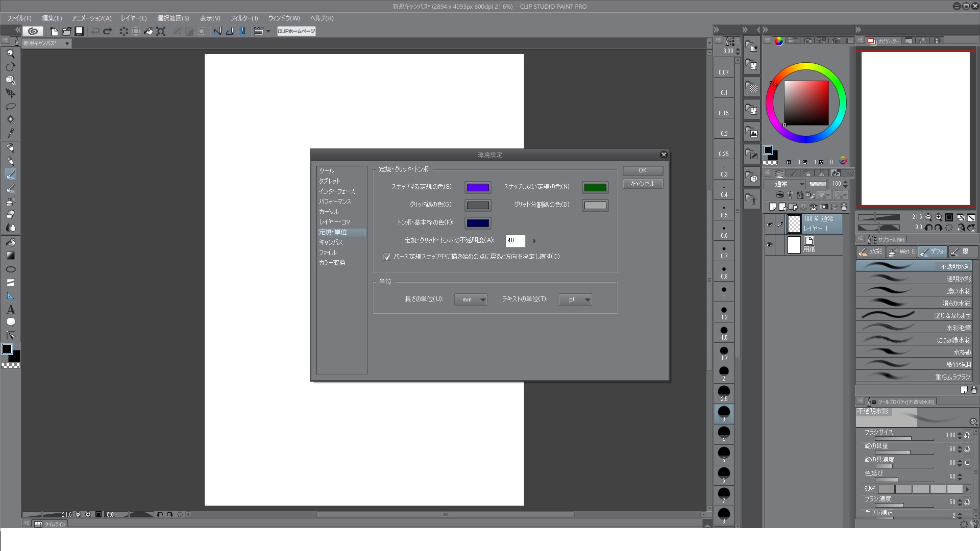Select the Balloon tool
This screenshot has width=980, height=551.
(10, 322)
